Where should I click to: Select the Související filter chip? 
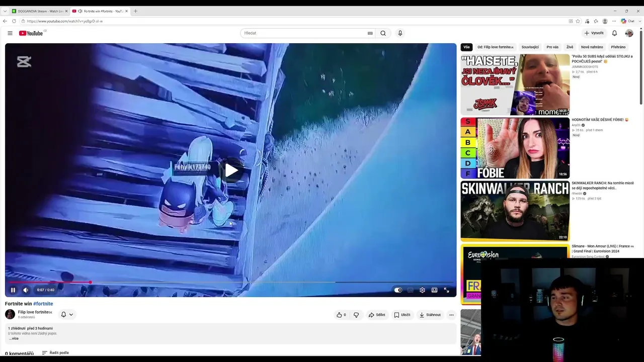[530, 47]
